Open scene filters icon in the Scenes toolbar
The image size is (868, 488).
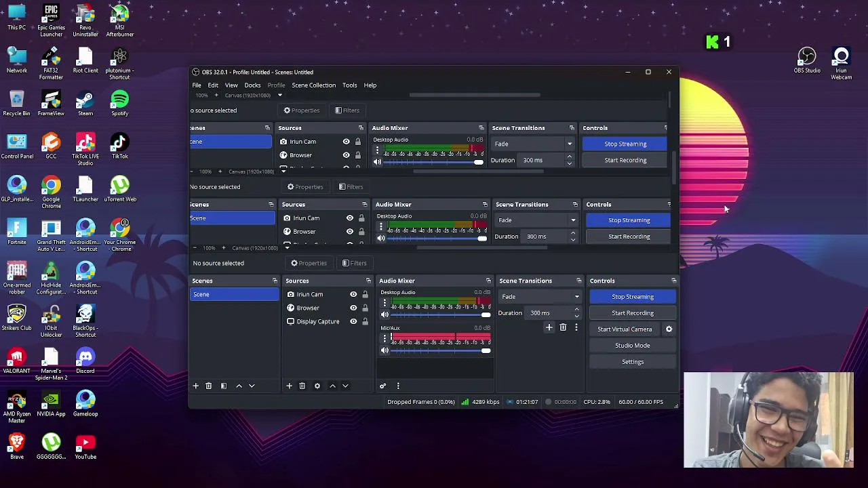point(223,386)
